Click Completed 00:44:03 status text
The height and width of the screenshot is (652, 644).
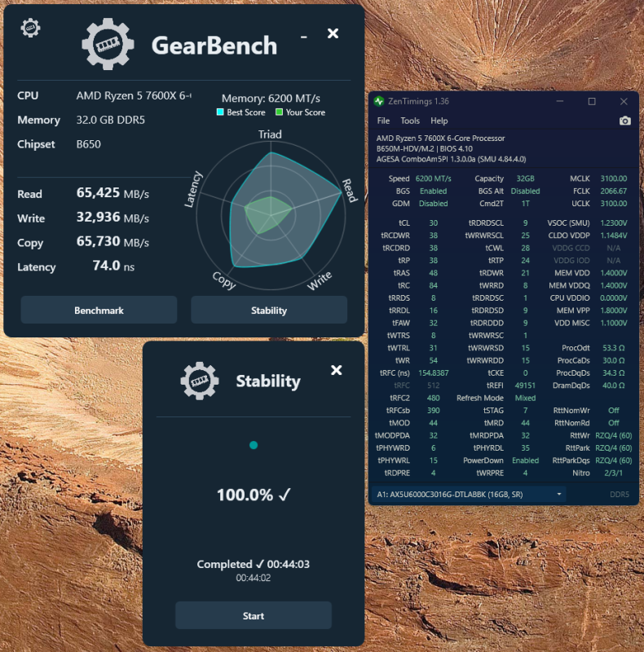[x=254, y=564]
